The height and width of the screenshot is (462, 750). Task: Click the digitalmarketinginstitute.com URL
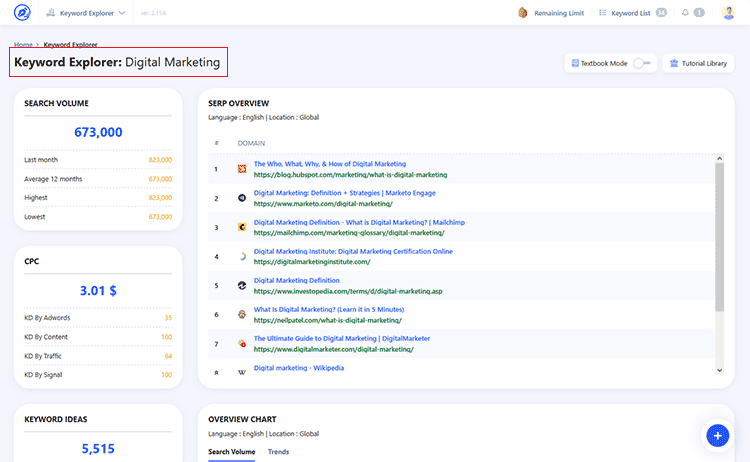point(312,262)
